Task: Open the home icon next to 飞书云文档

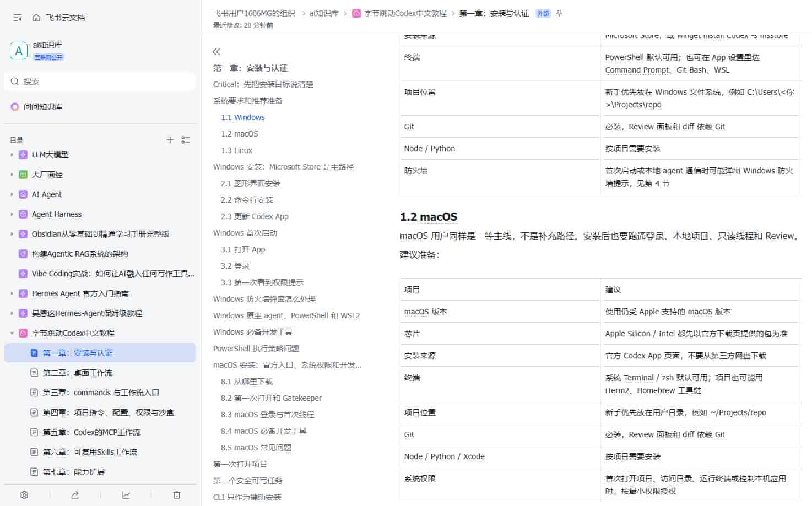Action: [36, 18]
